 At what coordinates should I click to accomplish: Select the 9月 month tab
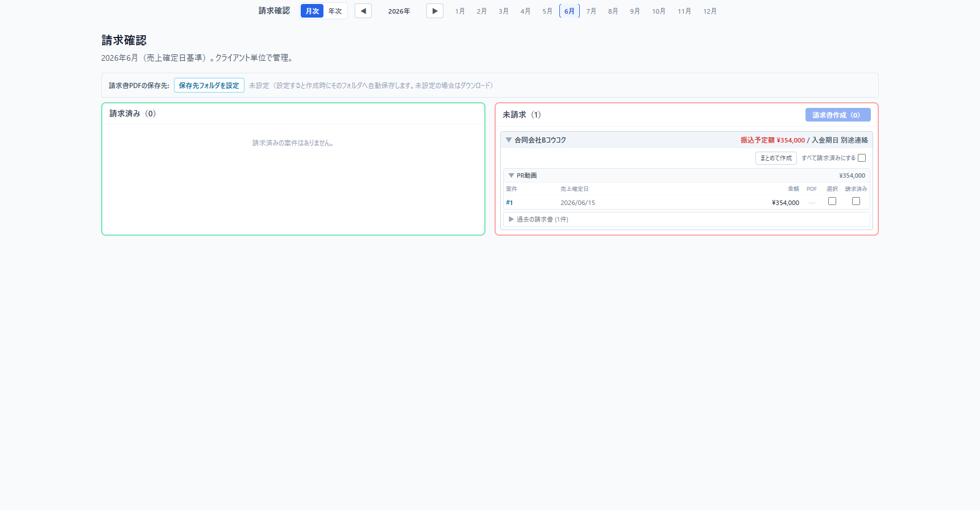635,11
